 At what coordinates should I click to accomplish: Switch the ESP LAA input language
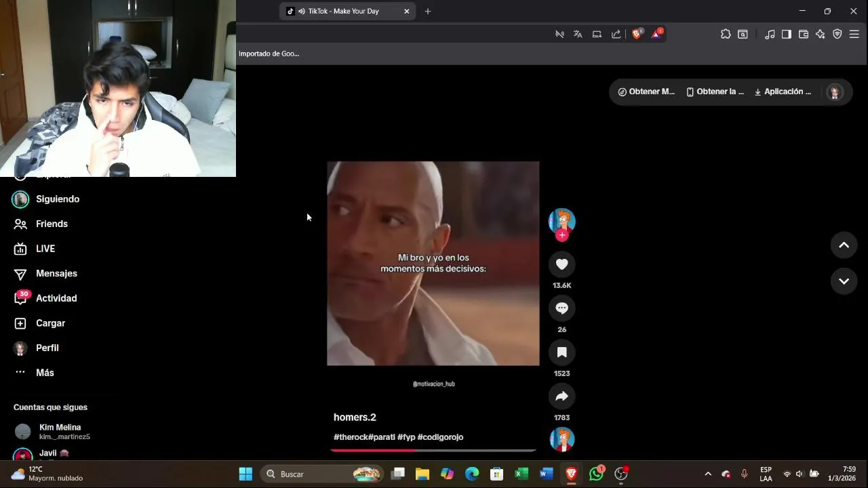click(766, 474)
